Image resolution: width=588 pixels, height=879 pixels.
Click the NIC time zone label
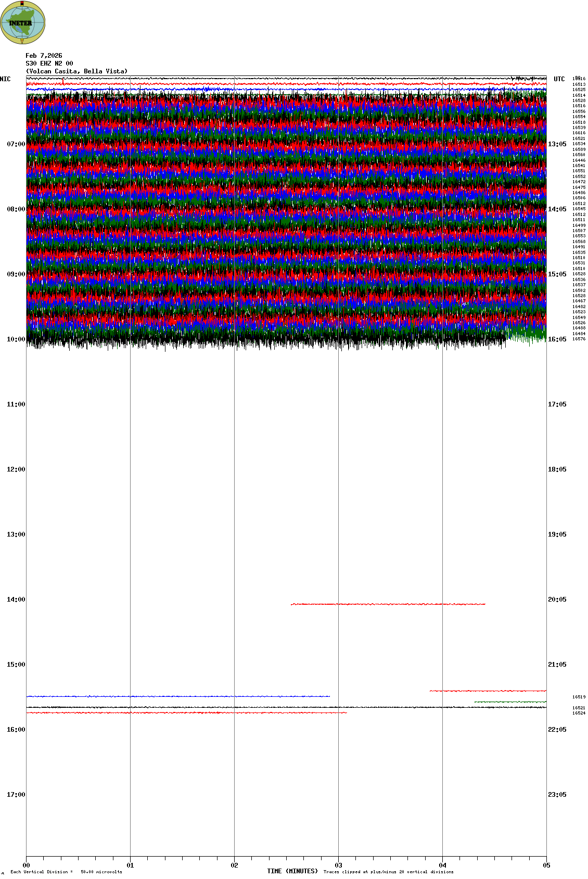pos(5,79)
